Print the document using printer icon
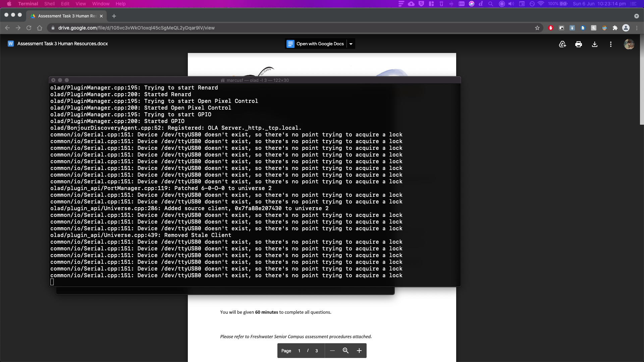 579,44
